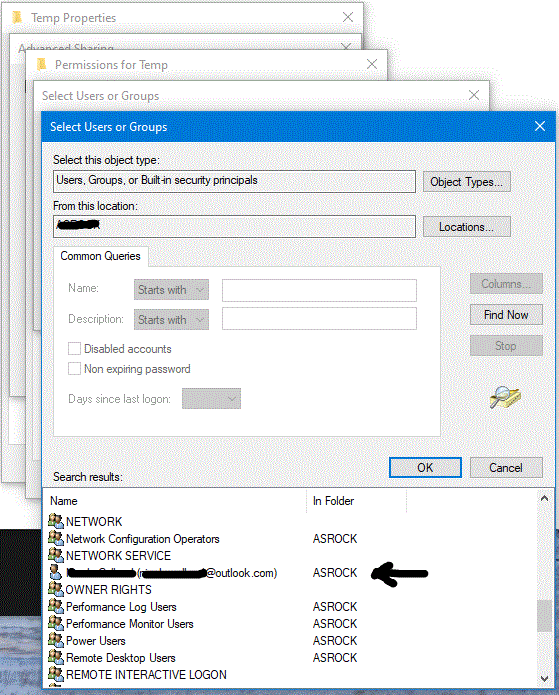Screen dimensions: 559x695
Task: Click the Performance Log Users group icon
Action: click(x=55, y=606)
